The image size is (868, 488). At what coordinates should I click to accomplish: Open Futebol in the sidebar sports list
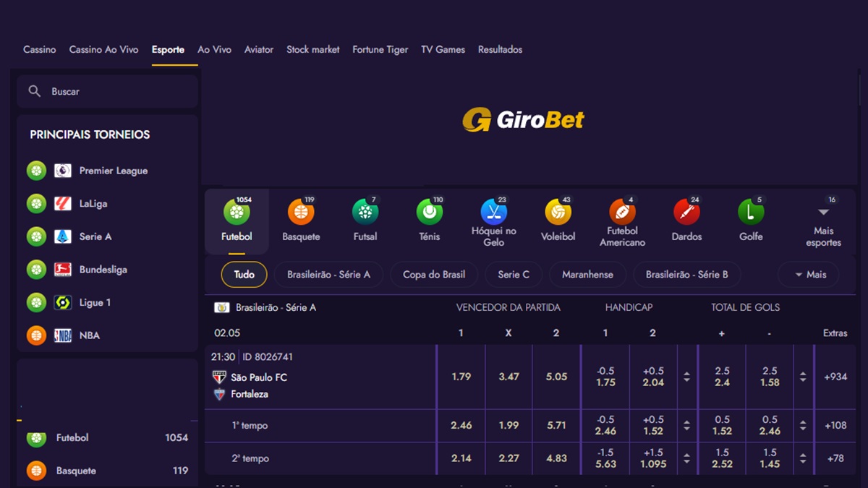[107, 437]
